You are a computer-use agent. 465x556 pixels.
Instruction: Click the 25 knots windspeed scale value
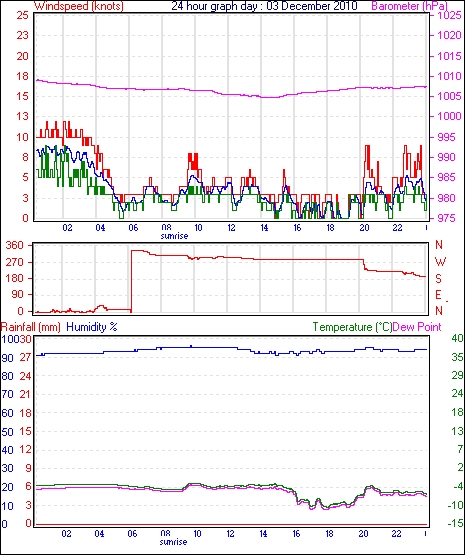click(x=22, y=15)
